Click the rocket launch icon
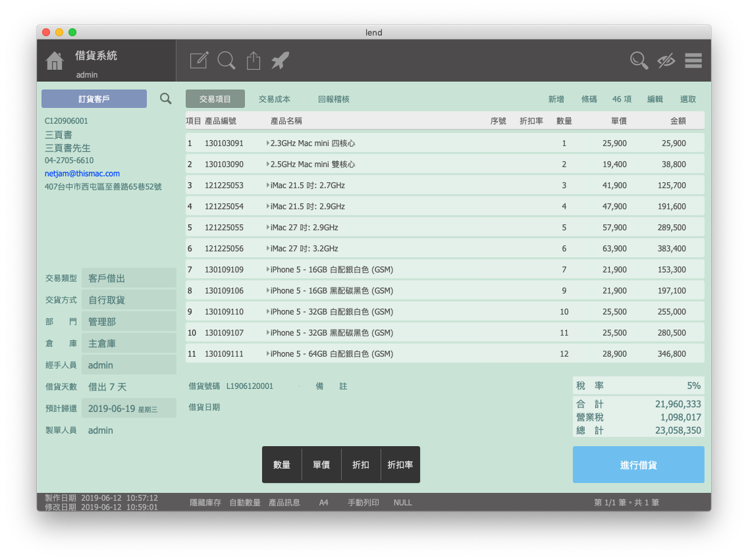The width and height of the screenshot is (748, 560). coord(280,61)
